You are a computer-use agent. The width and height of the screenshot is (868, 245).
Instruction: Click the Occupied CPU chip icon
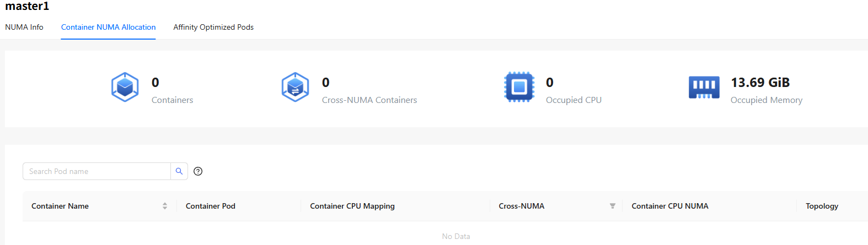[x=519, y=87]
